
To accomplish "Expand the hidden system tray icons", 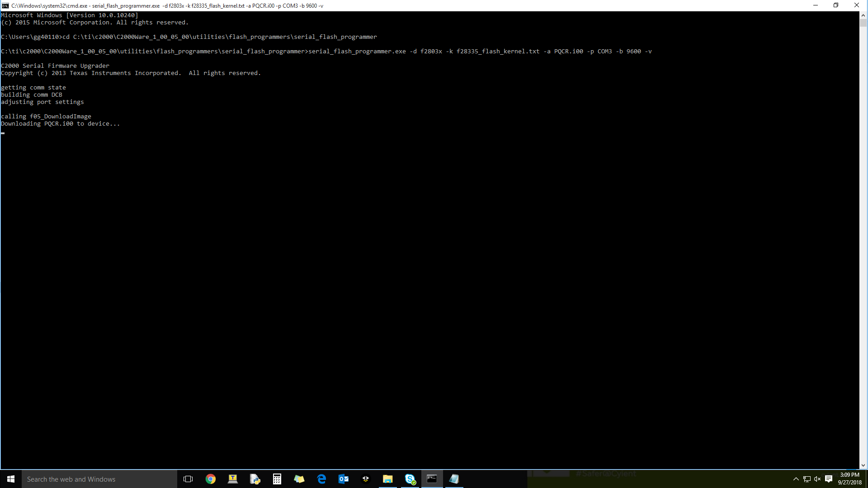I will (796, 479).
